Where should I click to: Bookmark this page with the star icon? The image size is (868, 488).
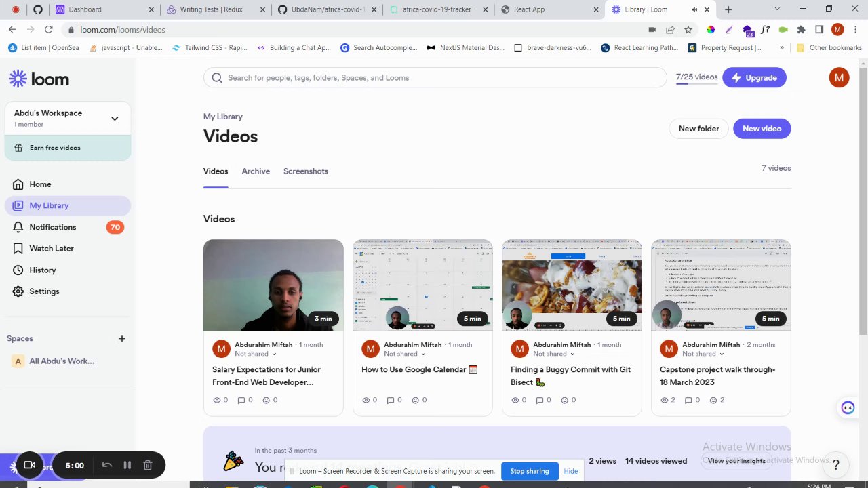[x=688, y=30]
